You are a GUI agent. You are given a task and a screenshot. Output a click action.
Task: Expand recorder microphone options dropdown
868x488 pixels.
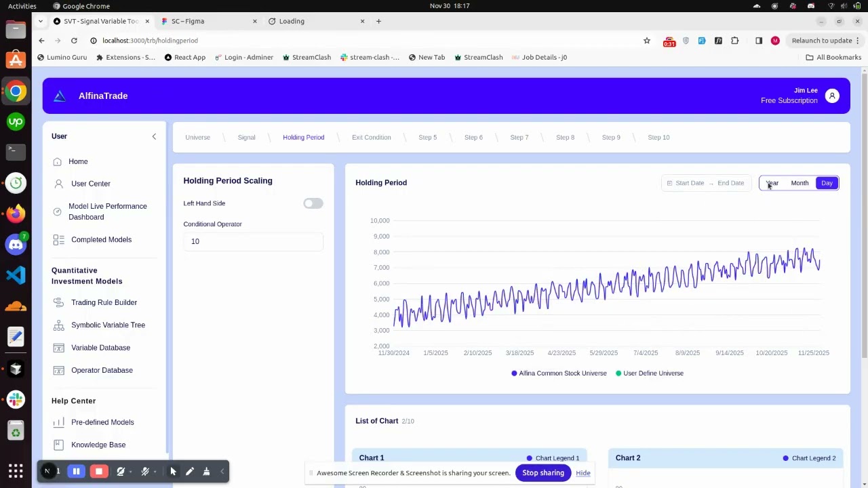pyautogui.click(x=155, y=472)
